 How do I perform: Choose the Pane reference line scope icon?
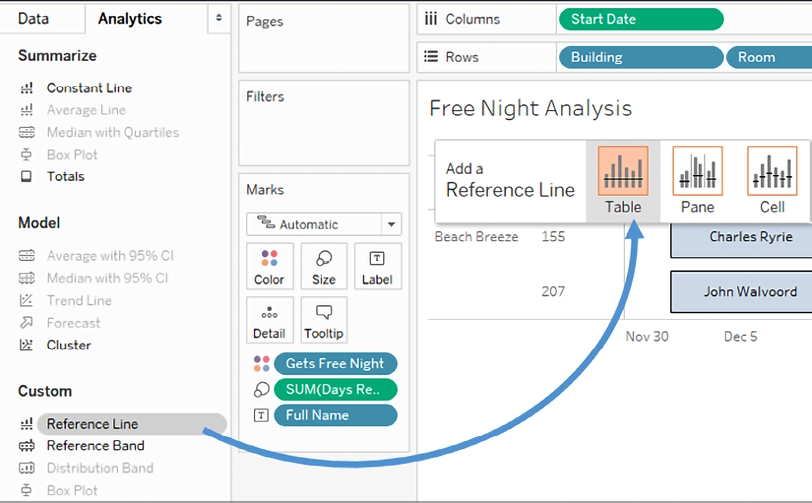point(697,172)
